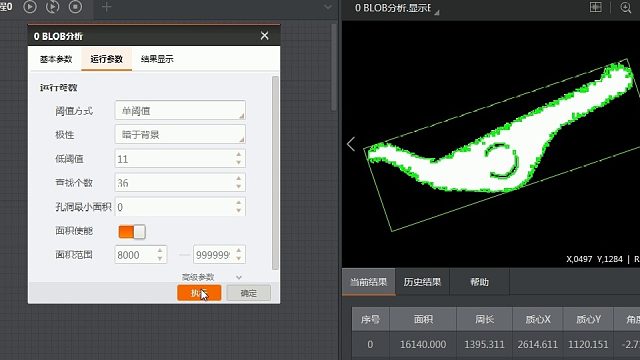Click centroid Y value 1120.151 cell

[588, 344]
